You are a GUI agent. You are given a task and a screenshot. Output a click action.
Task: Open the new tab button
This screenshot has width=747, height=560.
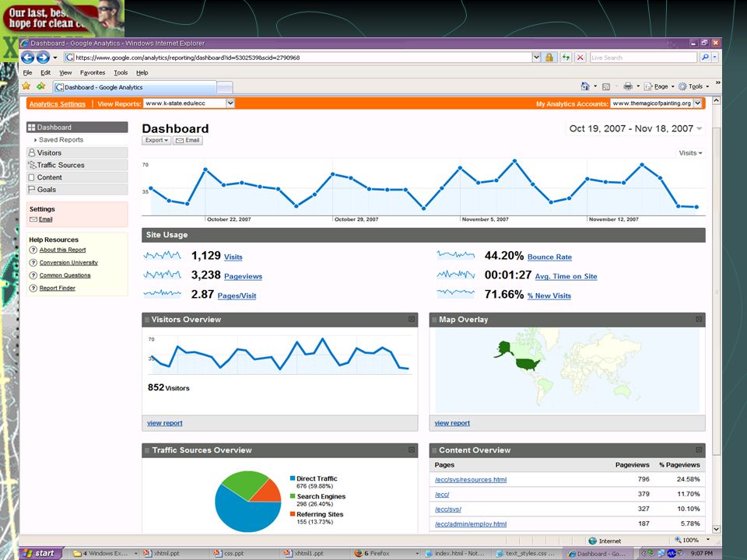click(225, 87)
